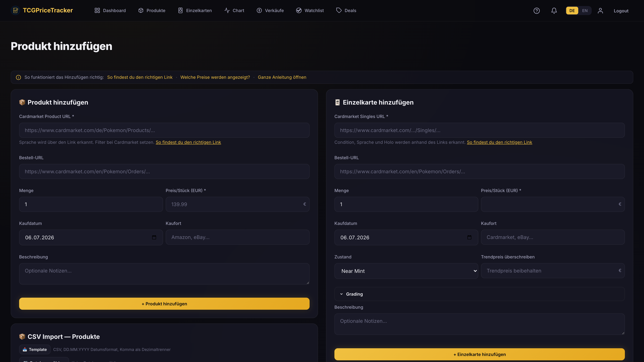Open calendar picker in product Kaufdatum field
This screenshot has height=362, width=644.
[x=154, y=237]
